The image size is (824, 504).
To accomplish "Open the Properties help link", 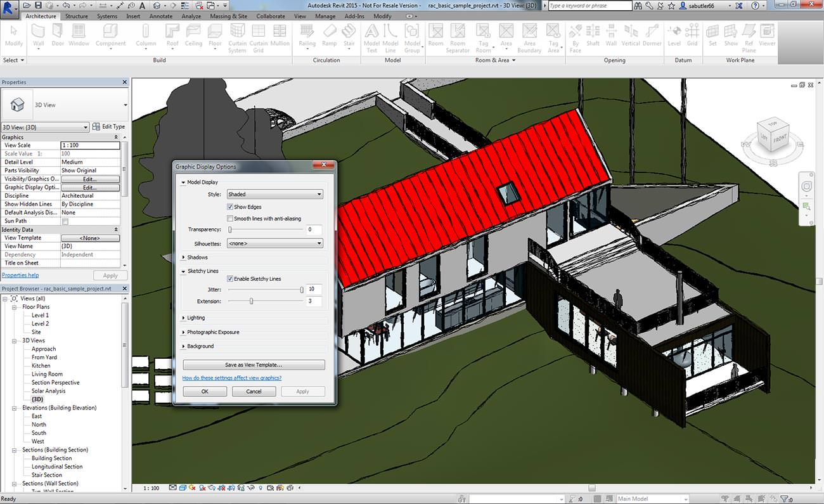I will pos(20,275).
